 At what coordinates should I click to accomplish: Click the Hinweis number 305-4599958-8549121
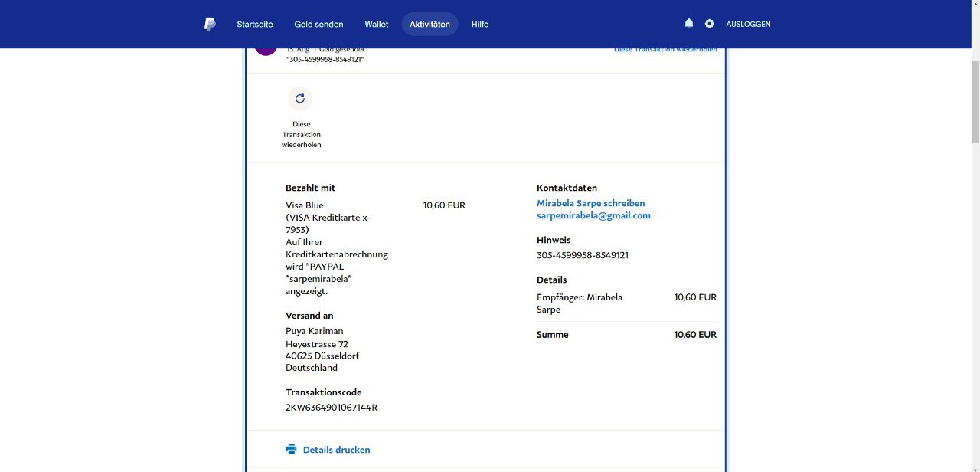tap(582, 255)
